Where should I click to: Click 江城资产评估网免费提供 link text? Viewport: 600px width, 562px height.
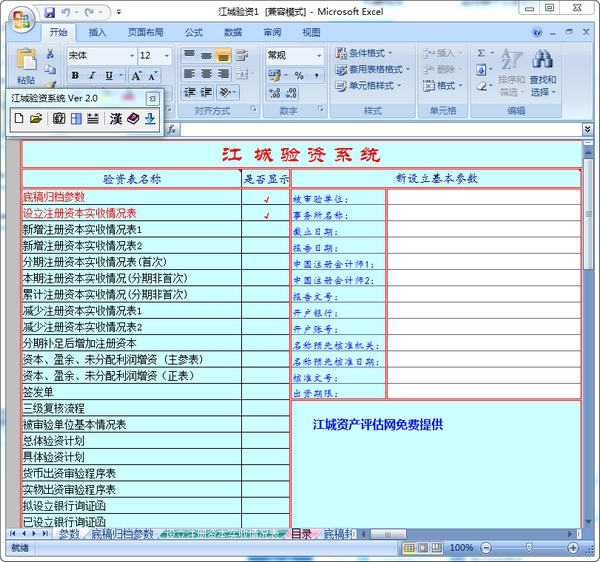click(378, 425)
